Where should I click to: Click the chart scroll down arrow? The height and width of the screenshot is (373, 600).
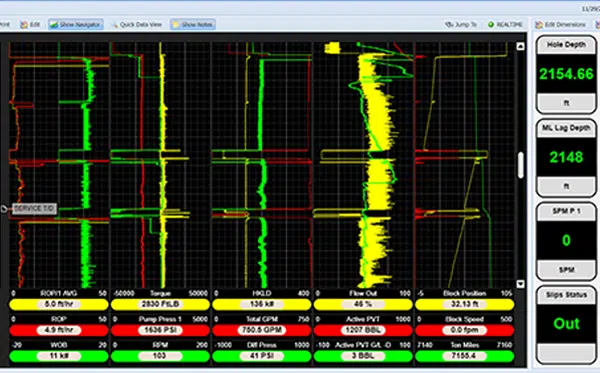point(520,284)
